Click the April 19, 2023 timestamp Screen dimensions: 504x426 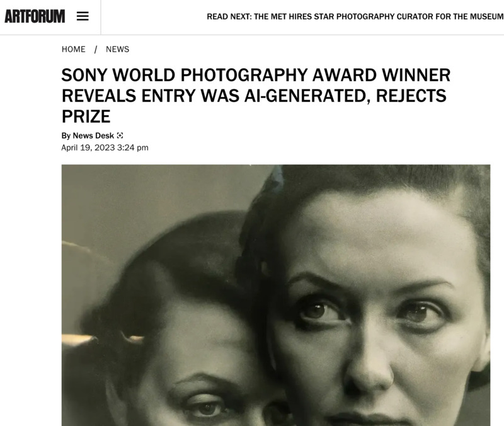point(88,147)
